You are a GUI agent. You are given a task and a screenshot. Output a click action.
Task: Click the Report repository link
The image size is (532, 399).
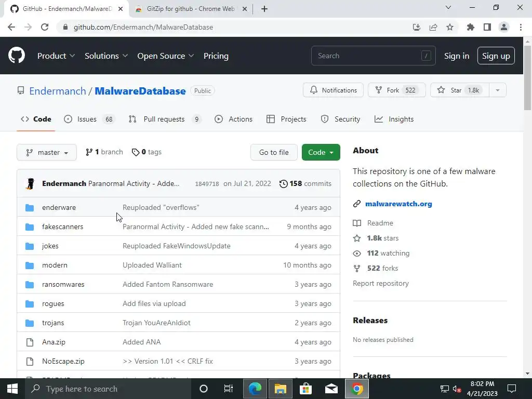(x=381, y=283)
